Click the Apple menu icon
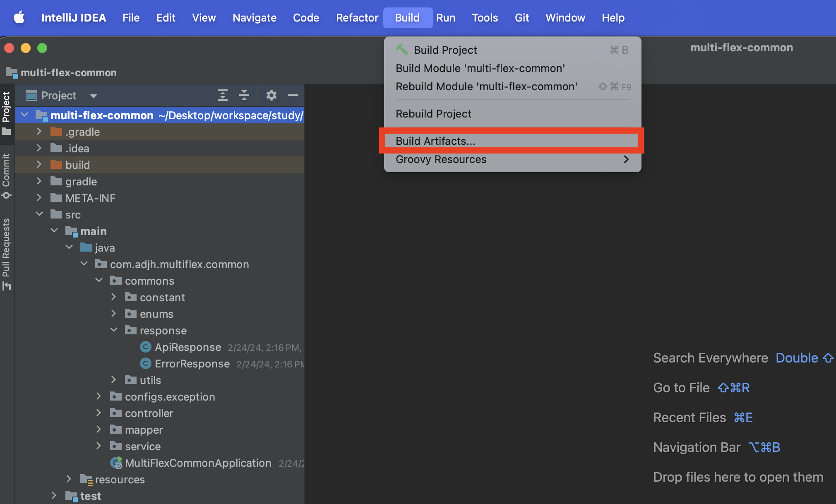Screen dimensions: 836x504 click(19, 18)
